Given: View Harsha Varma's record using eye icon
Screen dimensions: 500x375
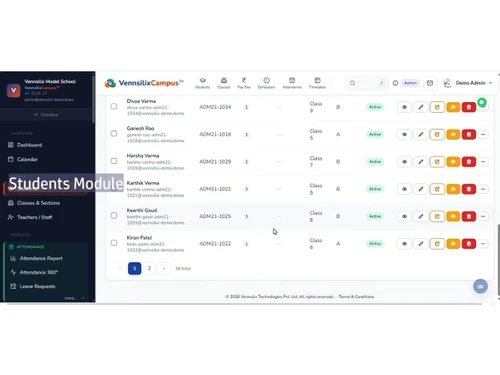Looking at the screenshot, I should 404,162.
